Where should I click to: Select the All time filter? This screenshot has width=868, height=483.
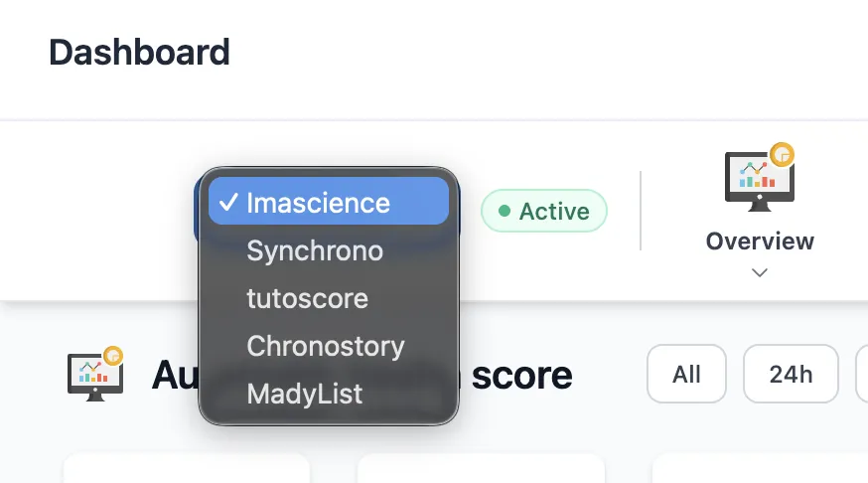pyautogui.click(x=686, y=375)
